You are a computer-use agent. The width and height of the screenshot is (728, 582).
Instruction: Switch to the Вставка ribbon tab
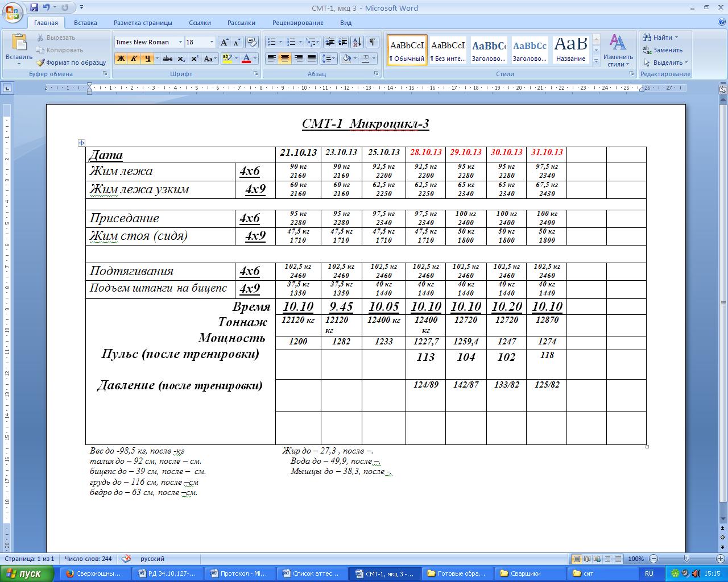(x=85, y=23)
